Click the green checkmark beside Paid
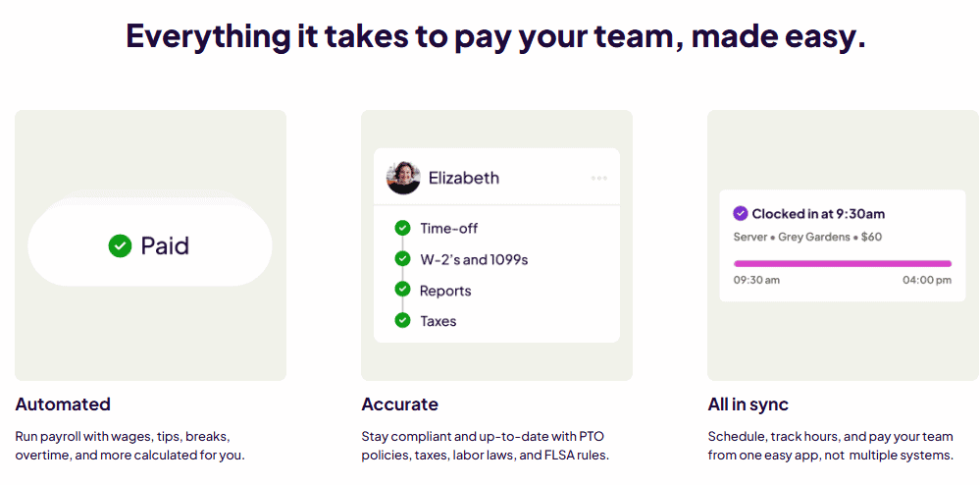 pyautogui.click(x=120, y=245)
